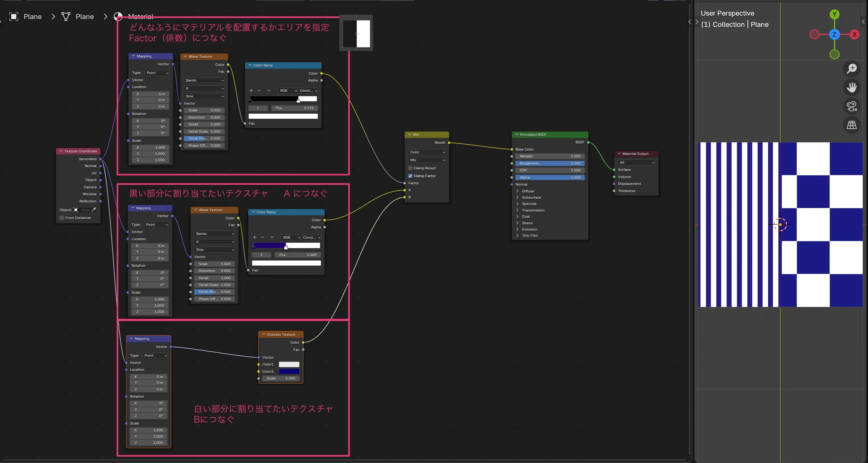Remove a color stop on the lower Color Ramp
The height and width of the screenshot is (463, 868).
(x=262, y=237)
